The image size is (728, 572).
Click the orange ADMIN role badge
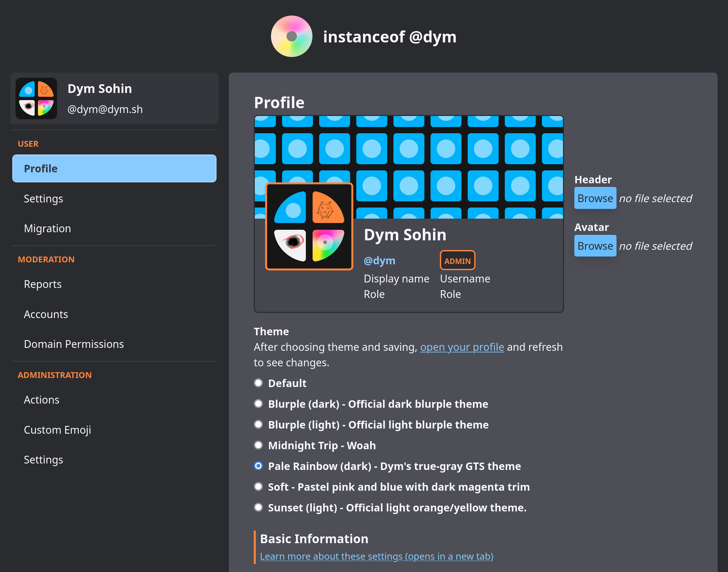tap(457, 260)
